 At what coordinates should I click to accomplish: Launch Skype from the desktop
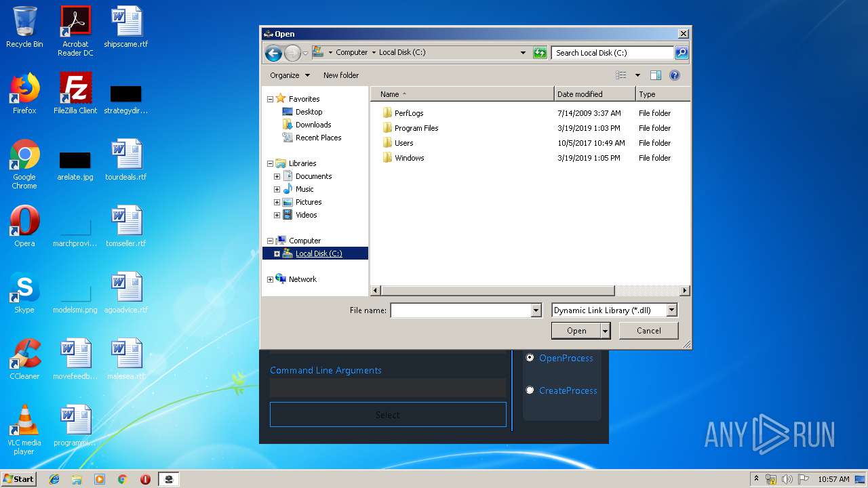pyautogui.click(x=24, y=292)
